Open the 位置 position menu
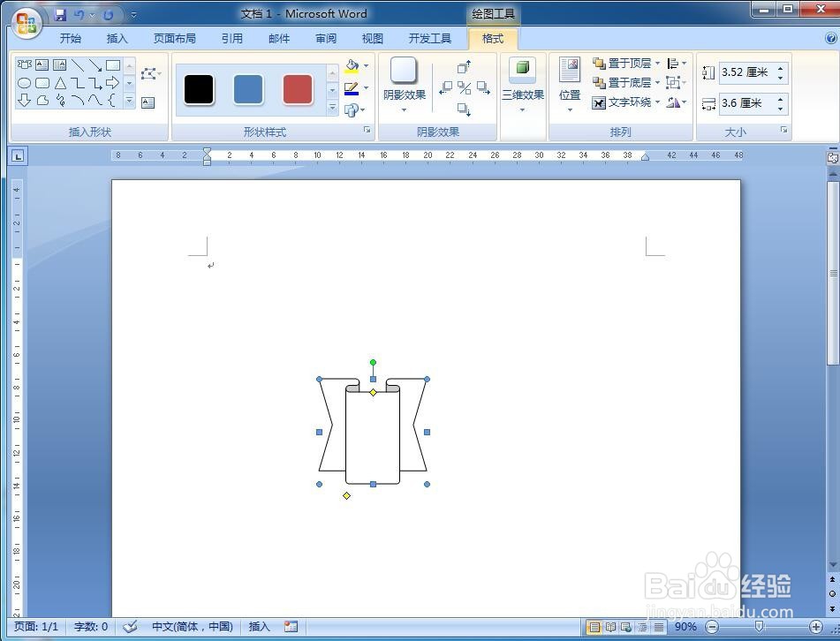Viewport: 840px width, 641px height. 570,84
